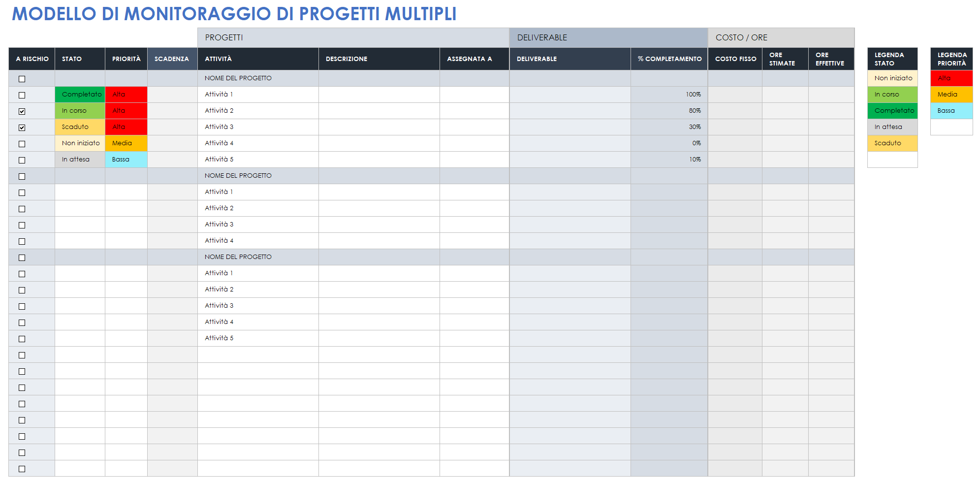Screen dimensions: 980x484
Task: Pick the Completato swatch in the status legend
Action: (892, 111)
